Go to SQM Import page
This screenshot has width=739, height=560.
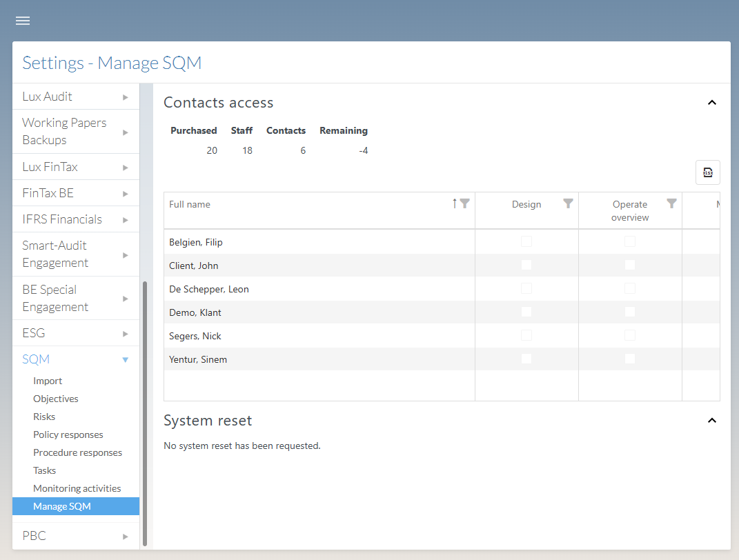point(48,381)
